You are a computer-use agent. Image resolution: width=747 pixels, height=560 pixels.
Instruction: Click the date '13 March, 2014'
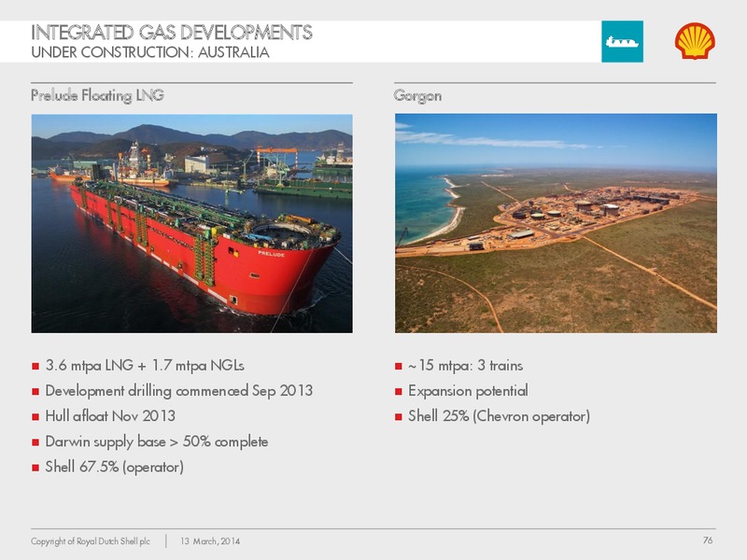click(x=210, y=541)
